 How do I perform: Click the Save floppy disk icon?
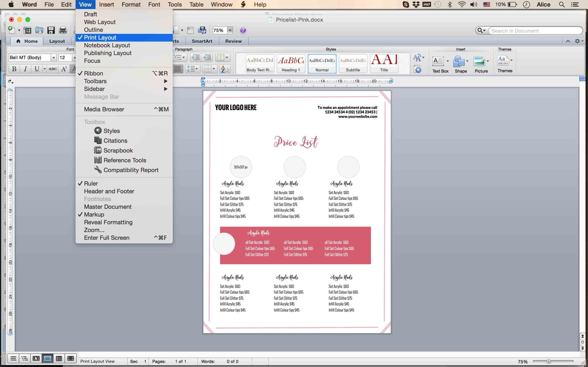point(51,30)
